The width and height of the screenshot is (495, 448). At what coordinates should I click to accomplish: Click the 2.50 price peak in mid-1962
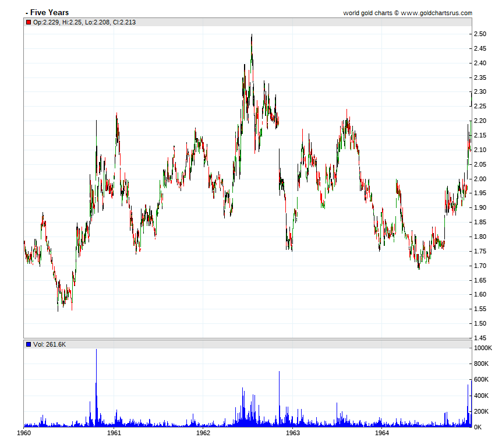[x=252, y=35]
